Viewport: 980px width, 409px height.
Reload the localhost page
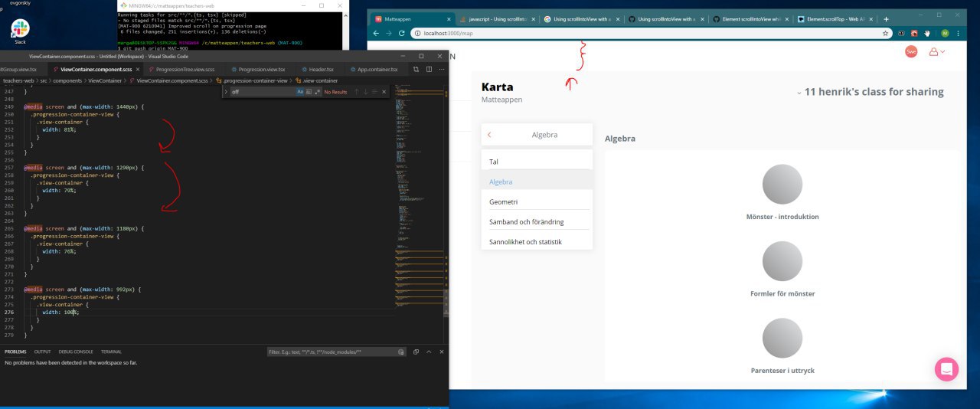pos(402,33)
